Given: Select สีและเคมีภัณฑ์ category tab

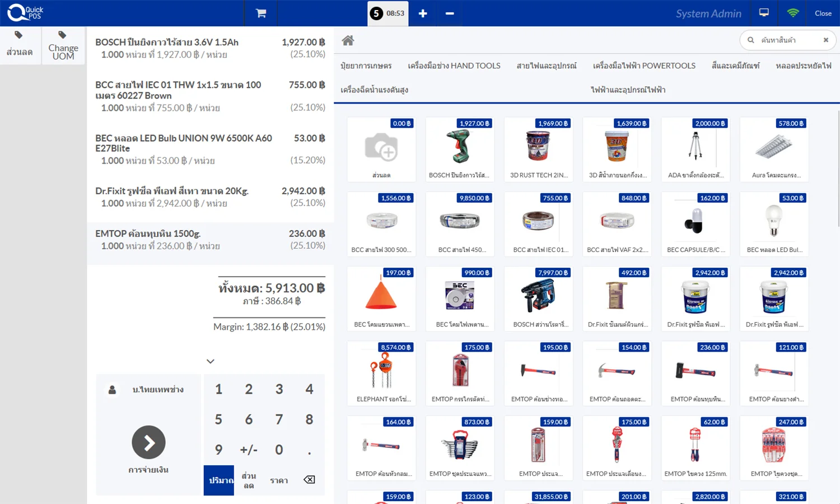Looking at the screenshot, I should pyautogui.click(x=735, y=66).
